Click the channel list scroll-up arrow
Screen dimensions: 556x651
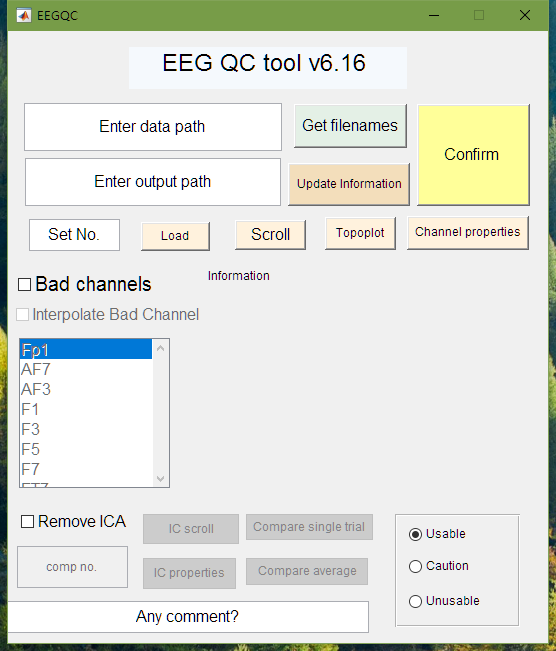pyautogui.click(x=161, y=348)
